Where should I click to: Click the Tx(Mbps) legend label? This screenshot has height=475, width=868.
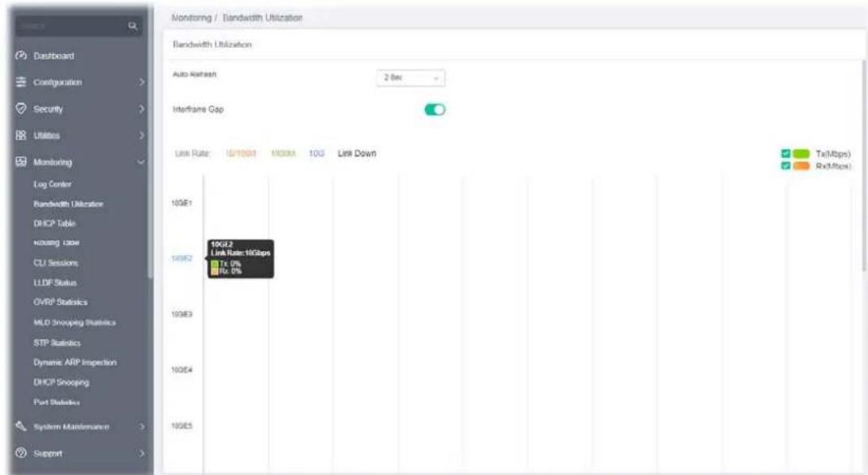[x=833, y=154]
